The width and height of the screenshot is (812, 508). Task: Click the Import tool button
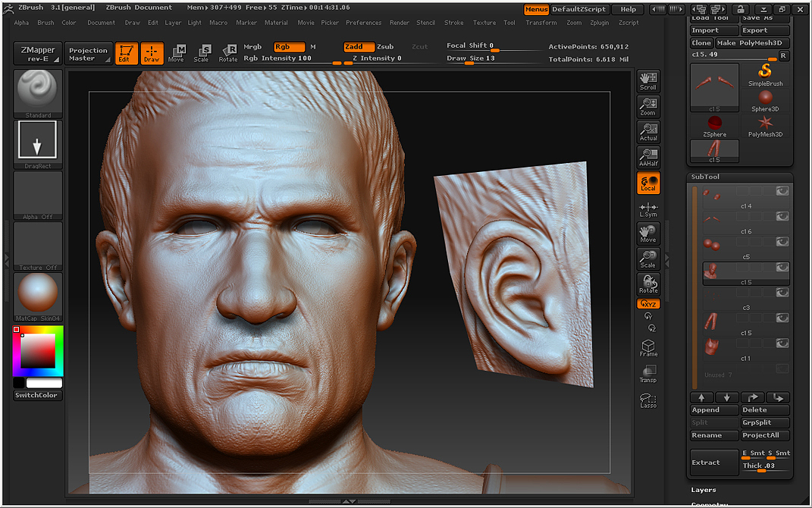coord(715,30)
